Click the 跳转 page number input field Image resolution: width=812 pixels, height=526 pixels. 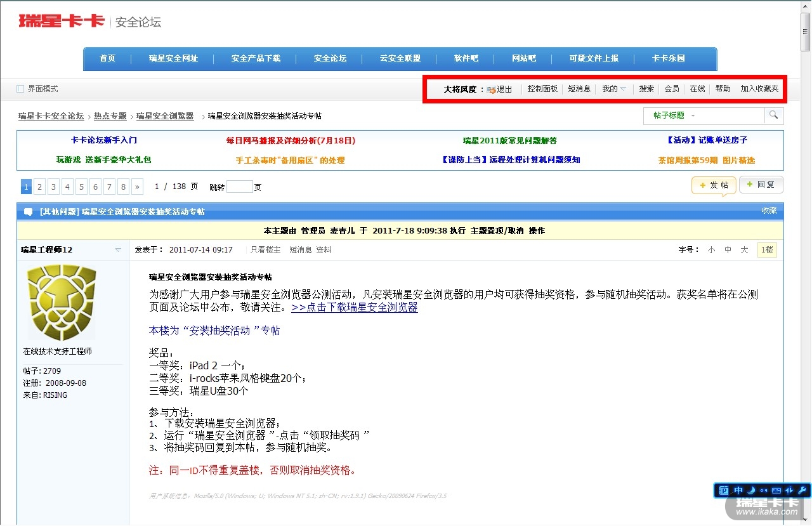[x=240, y=187]
